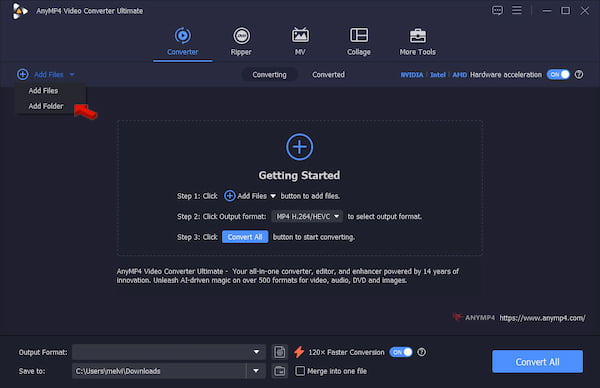Click Convert All button in Step 3
Viewport: 600px width, 388px height.
pyautogui.click(x=245, y=237)
